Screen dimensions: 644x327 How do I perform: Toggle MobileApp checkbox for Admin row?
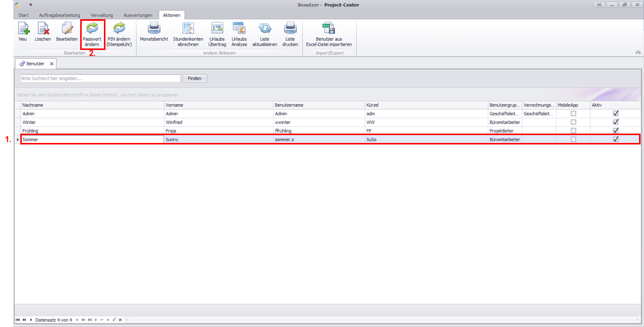point(573,114)
